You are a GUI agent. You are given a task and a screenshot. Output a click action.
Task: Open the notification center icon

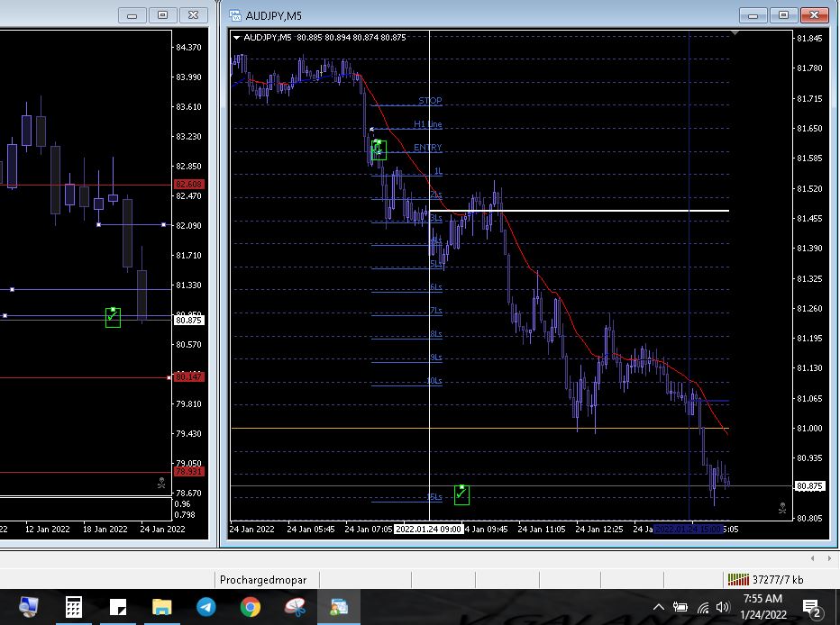click(813, 608)
